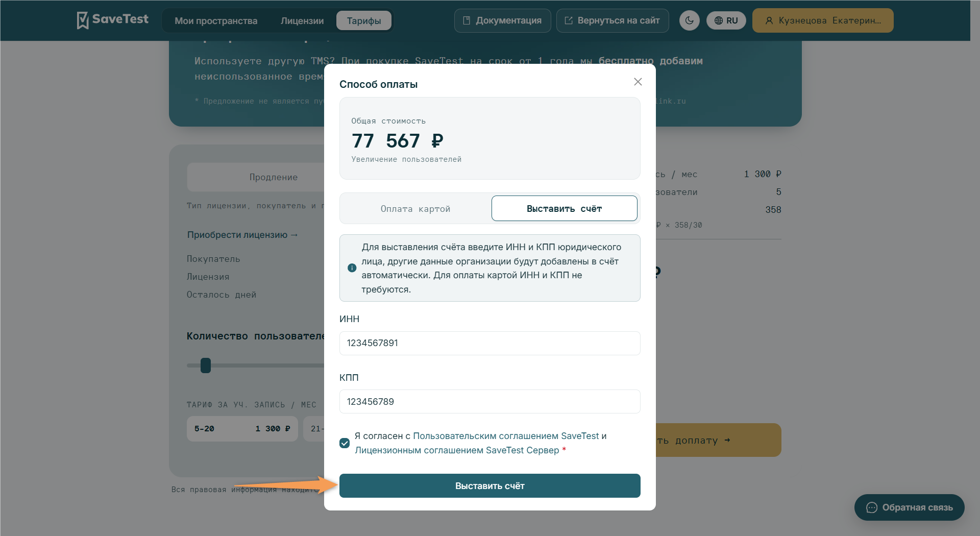Screen dimensions: 980x536
Task: Switch to Лицензии tab
Action: [302, 21]
